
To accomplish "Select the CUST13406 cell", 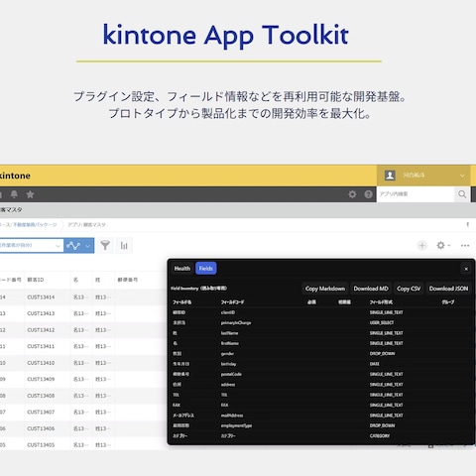I will [41, 428].
